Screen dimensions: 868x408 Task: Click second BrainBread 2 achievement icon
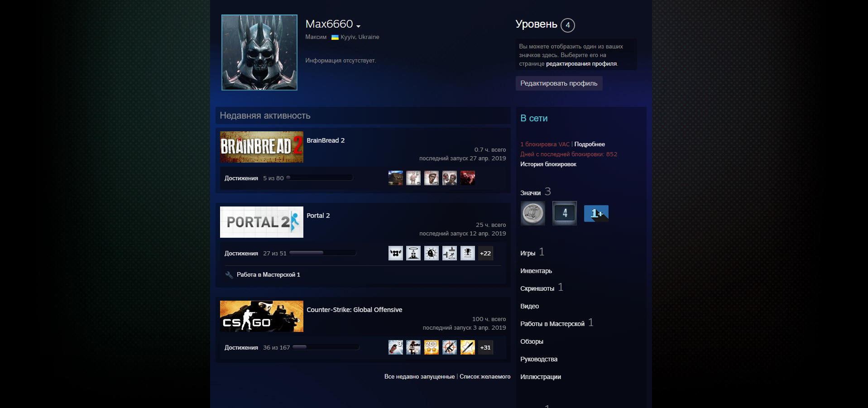click(413, 178)
